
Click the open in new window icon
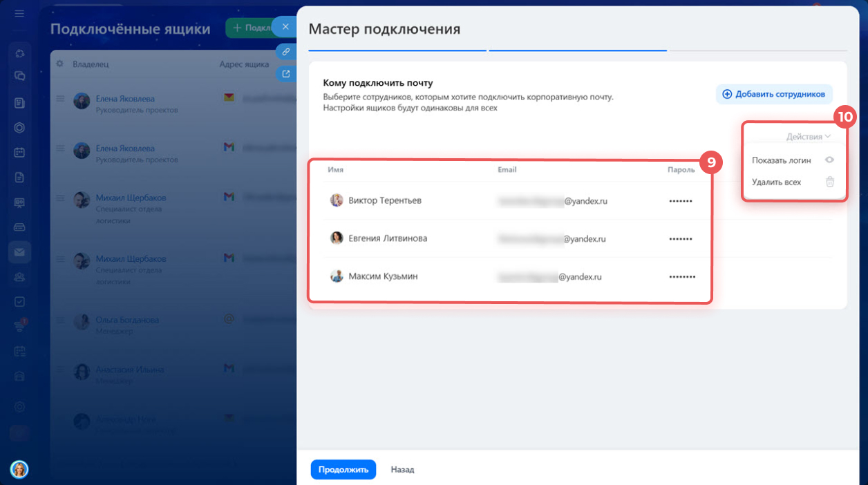coord(285,73)
